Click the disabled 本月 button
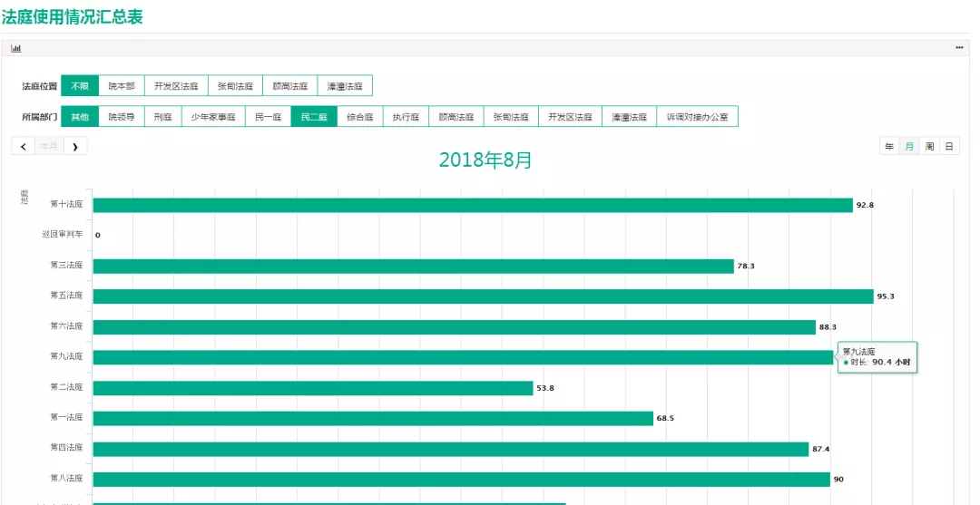The image size is (980, 505). click(x=49, y=147)
